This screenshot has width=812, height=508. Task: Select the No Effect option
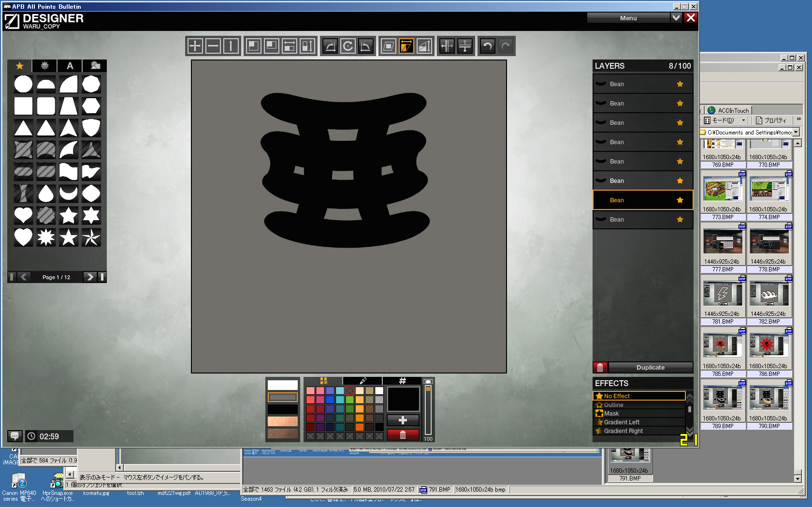click(x=639, y=396)
